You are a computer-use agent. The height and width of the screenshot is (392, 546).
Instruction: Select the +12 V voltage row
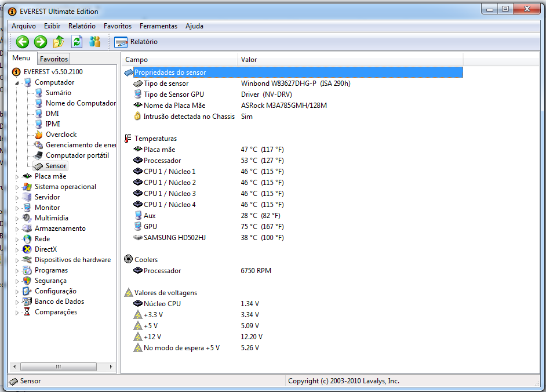[x=293, y=337]
